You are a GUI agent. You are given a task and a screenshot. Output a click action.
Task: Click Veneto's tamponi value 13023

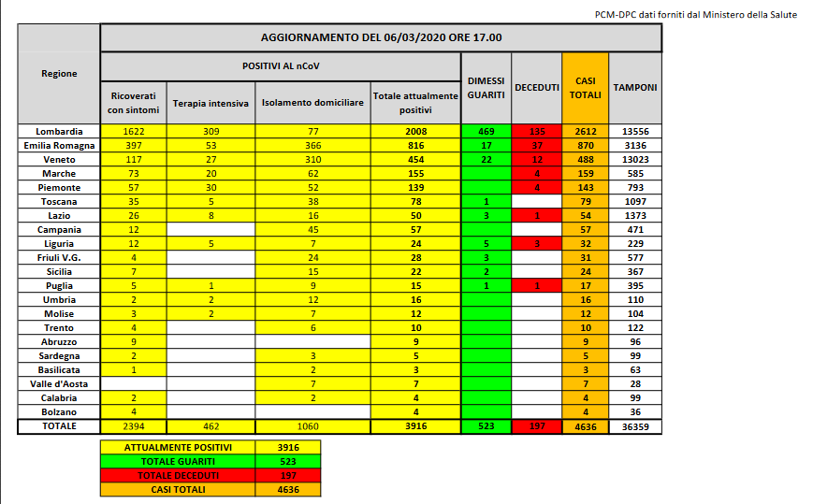(x=635, y=160)
